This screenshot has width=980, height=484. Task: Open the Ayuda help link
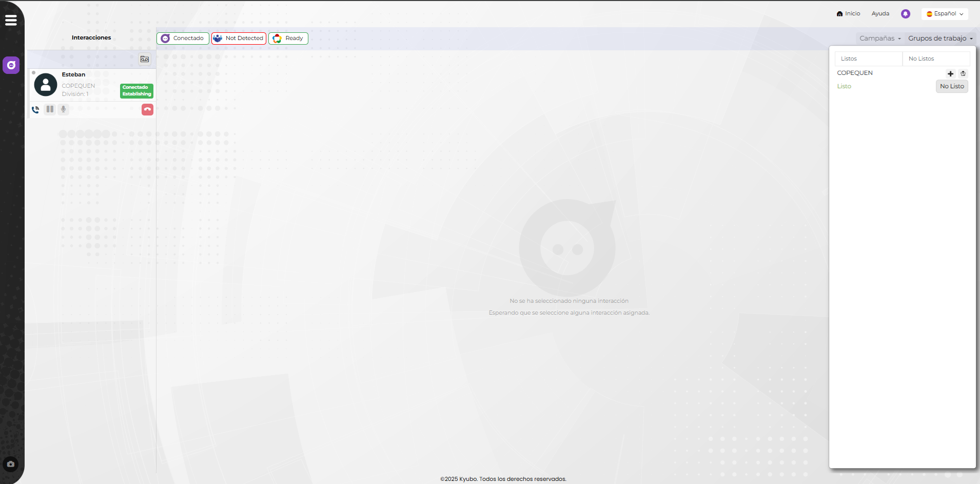[x=880, y=14]
